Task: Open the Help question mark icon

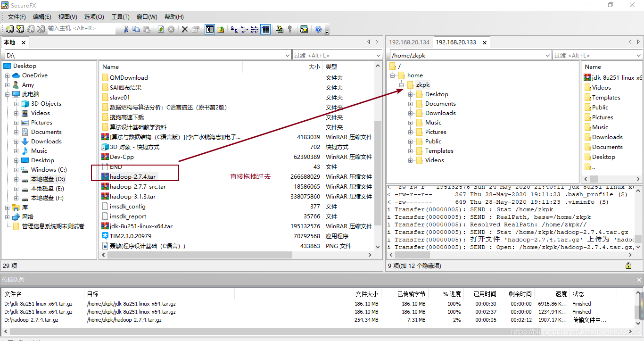Action: click(318, 29)
